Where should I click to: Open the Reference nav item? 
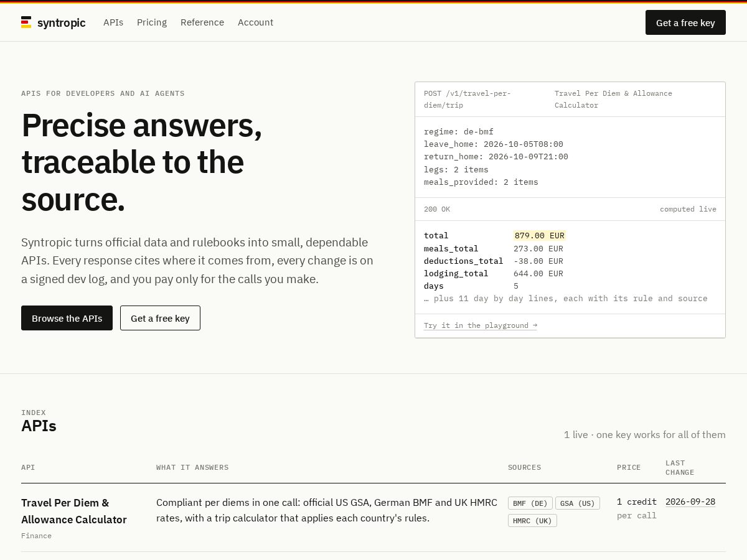(202, 22)
